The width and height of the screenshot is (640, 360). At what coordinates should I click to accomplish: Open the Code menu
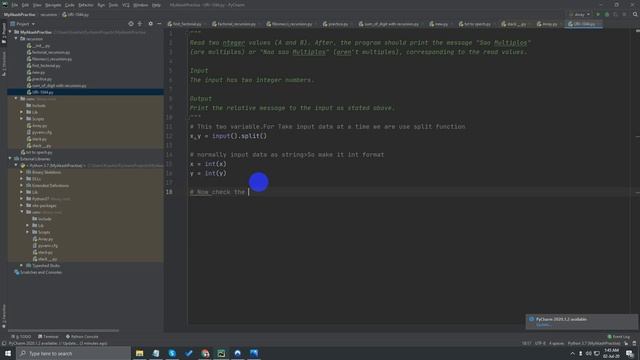(x=70, y=5)
